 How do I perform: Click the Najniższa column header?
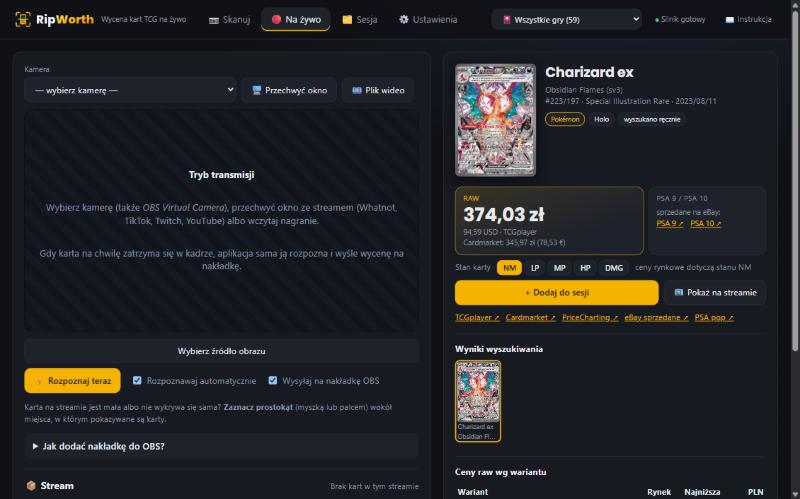coord(702,492)
